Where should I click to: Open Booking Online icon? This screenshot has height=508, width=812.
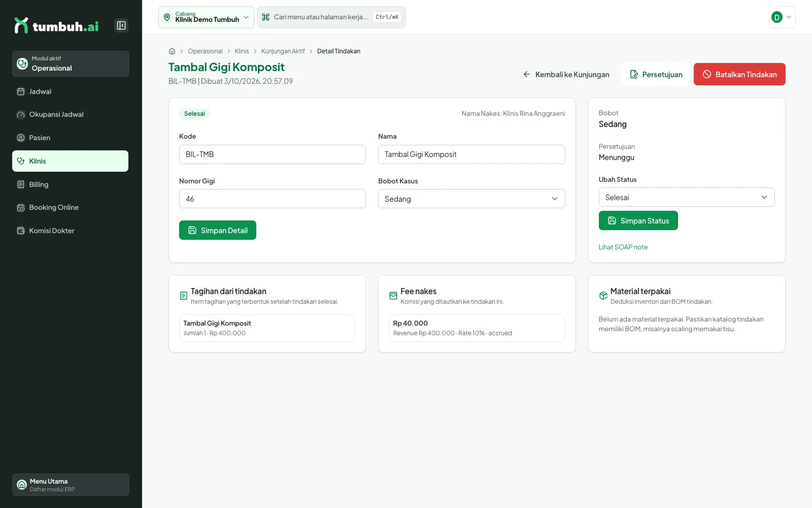click(21, 207)
